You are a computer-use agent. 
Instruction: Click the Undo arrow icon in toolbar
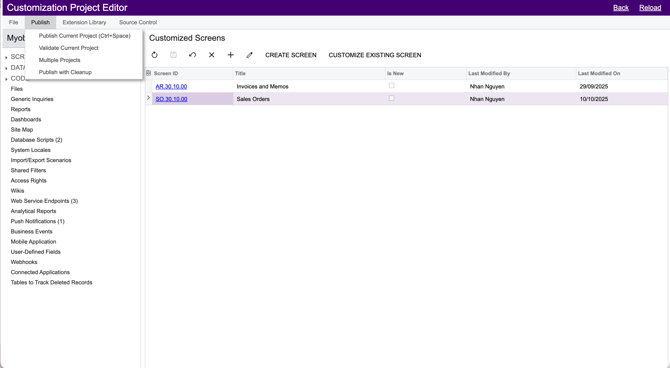[x=192, y=55]
